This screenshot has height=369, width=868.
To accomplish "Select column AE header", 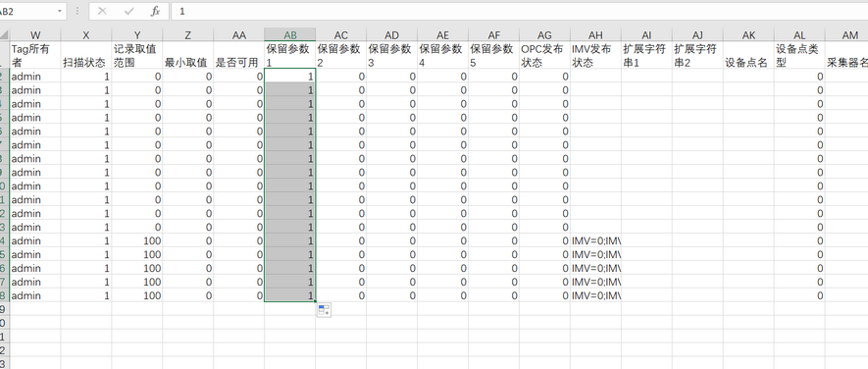I will click(443, 35).
